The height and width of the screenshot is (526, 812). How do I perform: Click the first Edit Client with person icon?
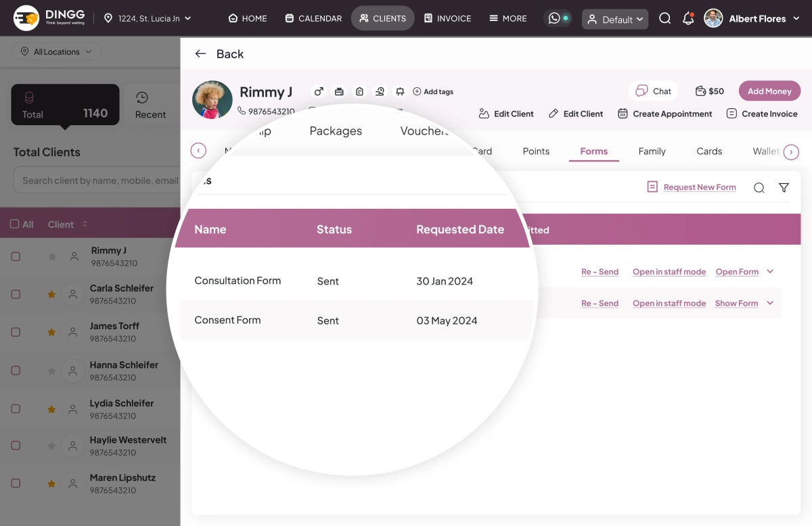tap(506, 114)
